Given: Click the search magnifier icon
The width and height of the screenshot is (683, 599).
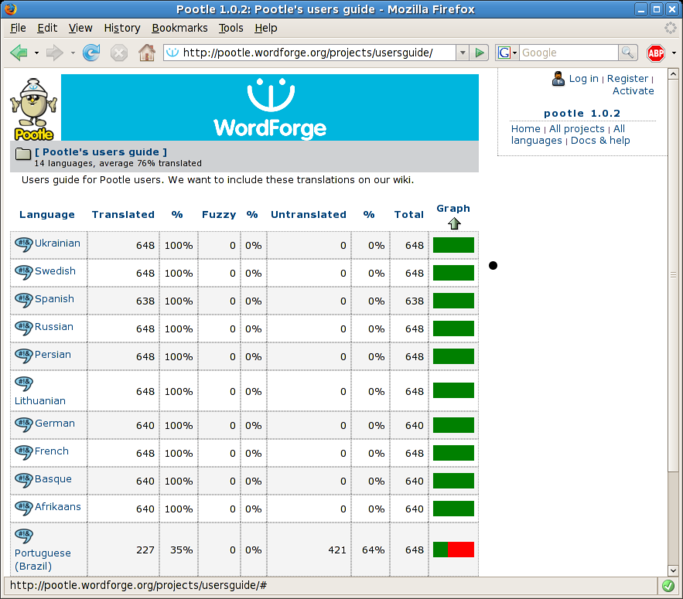Looking at the screenshot, I should tap(628, 53).
